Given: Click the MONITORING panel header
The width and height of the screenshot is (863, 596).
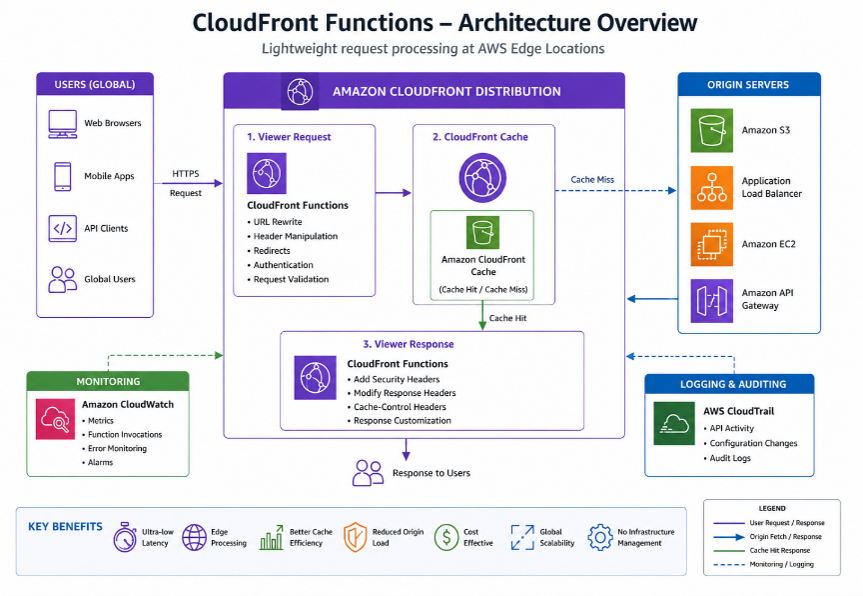Looking at the screenshot, I should 108,381.
